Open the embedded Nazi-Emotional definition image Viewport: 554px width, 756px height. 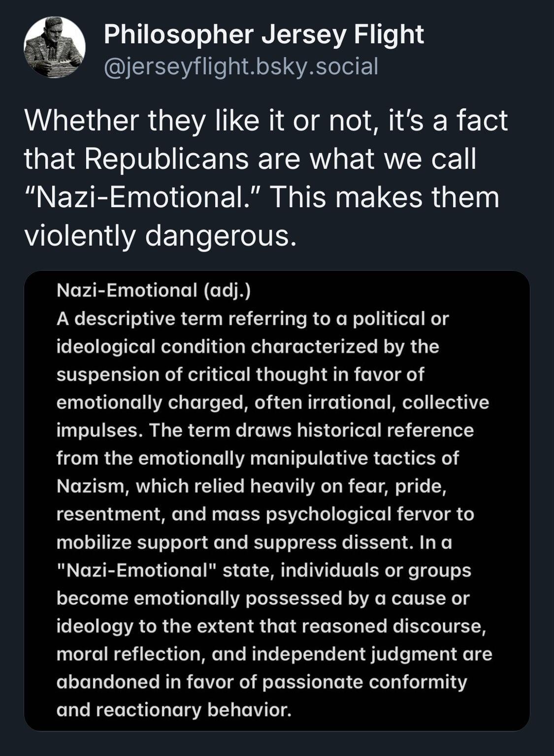(277, 501)
